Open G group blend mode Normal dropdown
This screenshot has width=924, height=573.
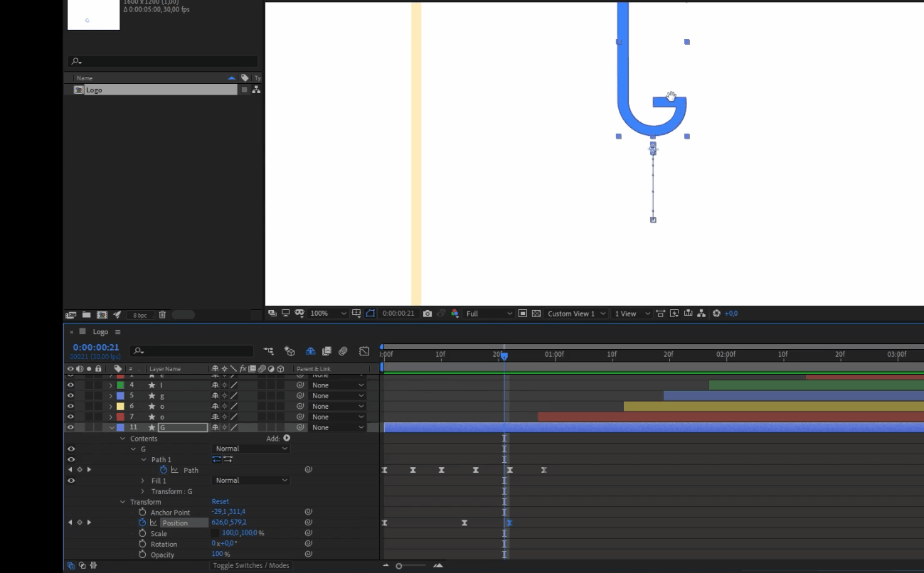251,449
